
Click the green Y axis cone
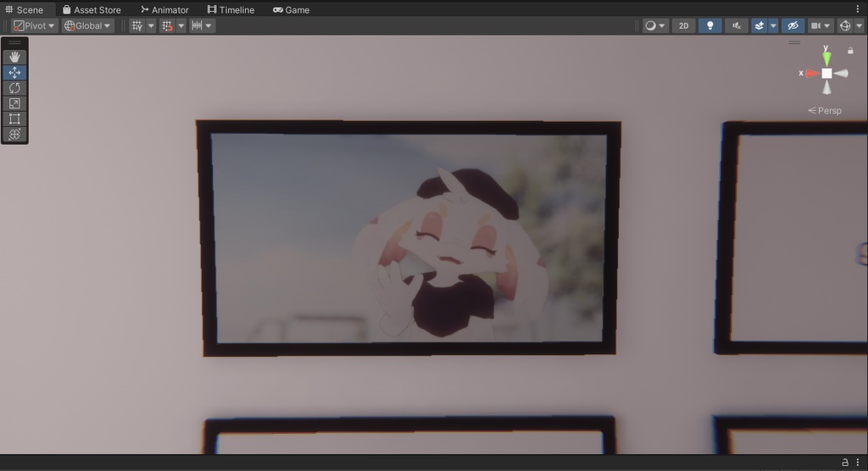826,58
